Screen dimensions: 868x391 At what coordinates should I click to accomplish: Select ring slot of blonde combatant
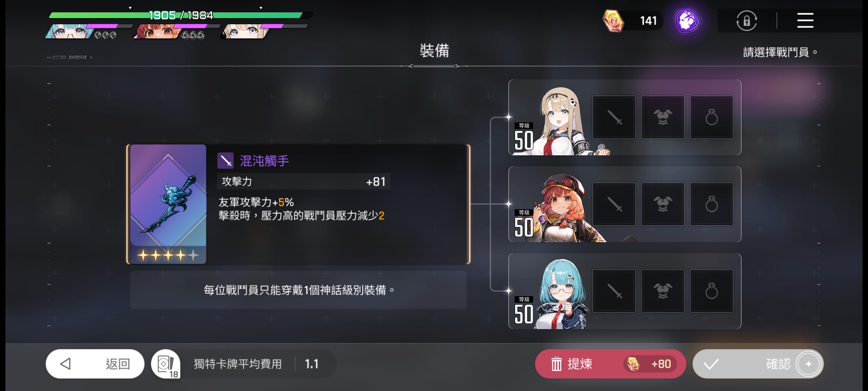tap(711, 117)
